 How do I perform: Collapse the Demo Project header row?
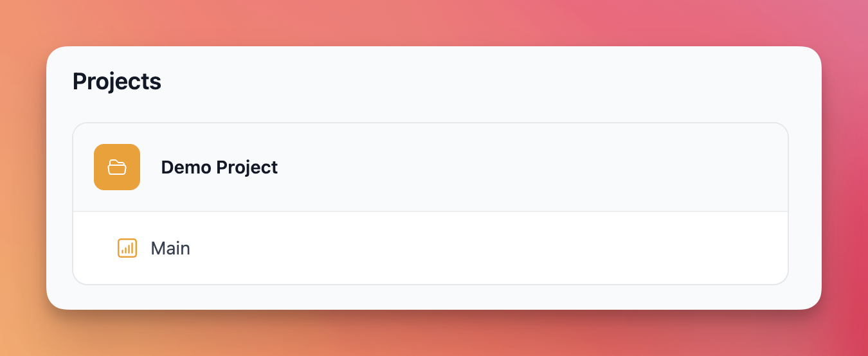(429, 167)
